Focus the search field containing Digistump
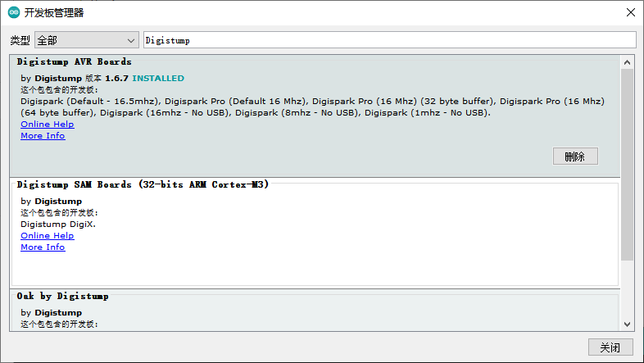644x363 pixels. [390, 40]
